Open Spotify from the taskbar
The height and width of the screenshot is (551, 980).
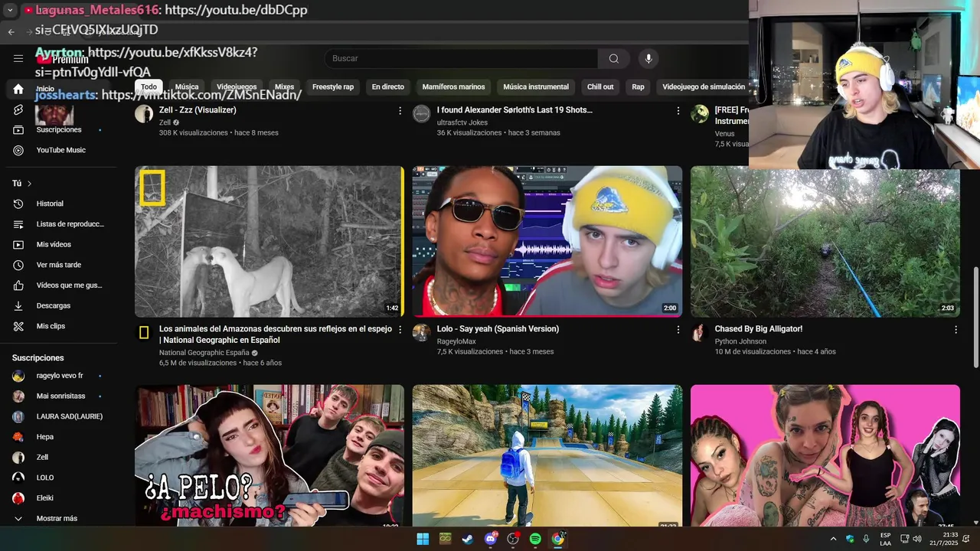pos(535,539)
